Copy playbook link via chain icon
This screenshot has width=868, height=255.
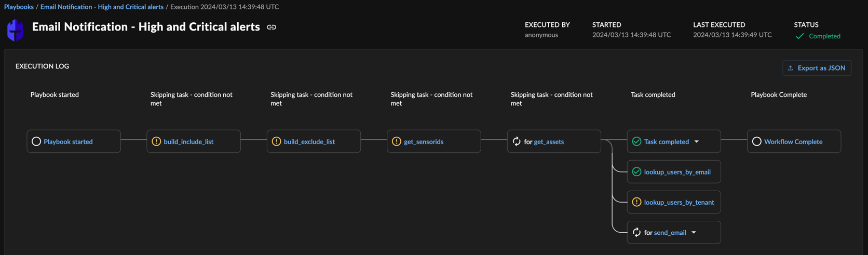point(272,27)
